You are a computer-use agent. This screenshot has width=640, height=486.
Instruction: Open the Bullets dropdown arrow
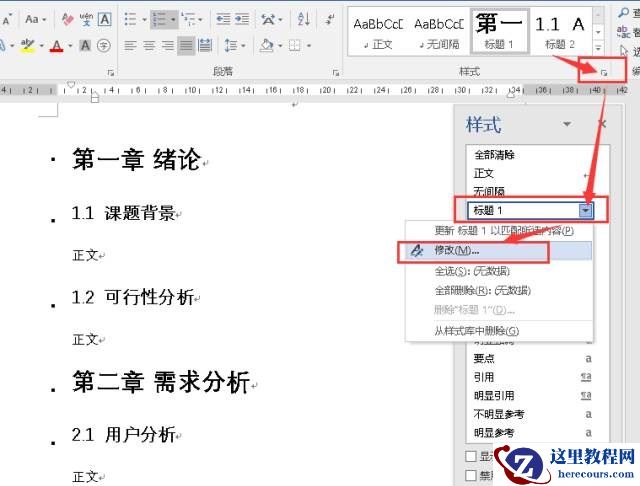pyautogui.click(x=144, y=19)
